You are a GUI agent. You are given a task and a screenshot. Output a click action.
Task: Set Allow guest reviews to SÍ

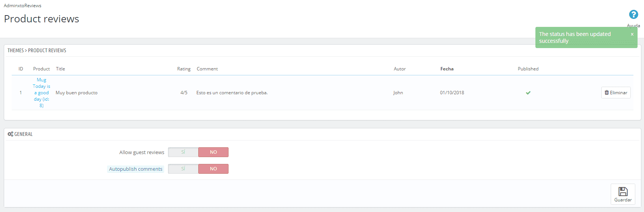(x=183, y=152)
